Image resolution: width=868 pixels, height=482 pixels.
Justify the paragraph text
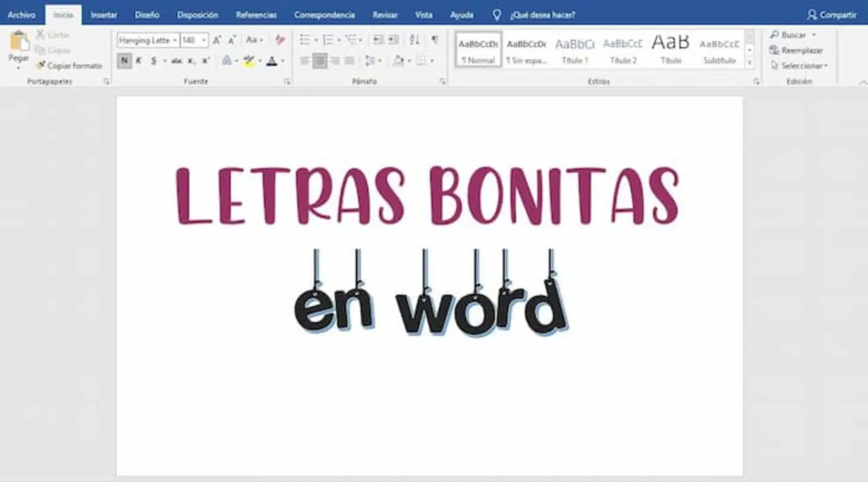point(349,61)
